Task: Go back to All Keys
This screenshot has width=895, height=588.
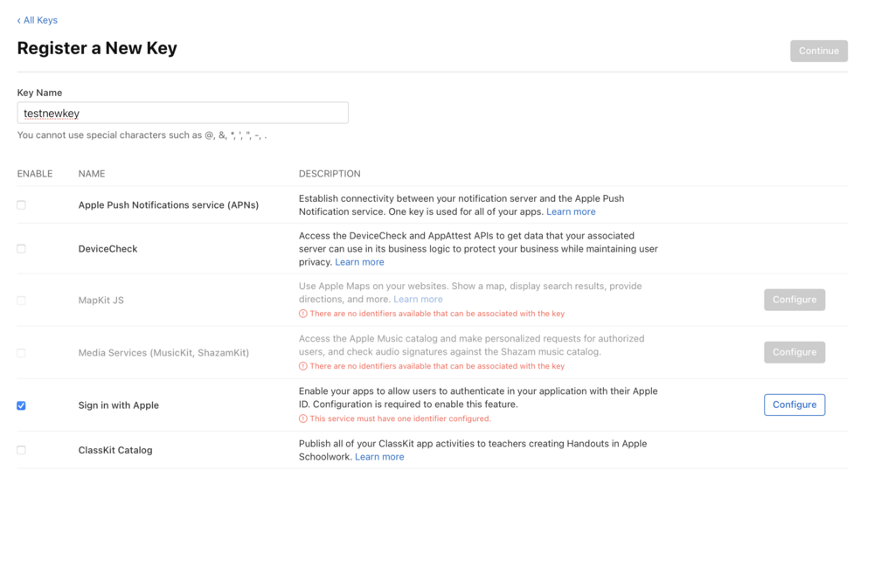Action: point(38,20)
